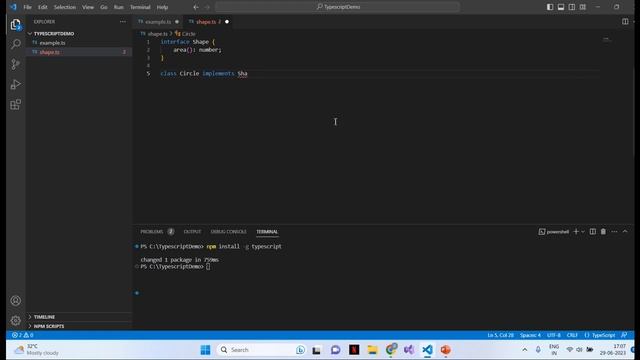
Task: Switch to DEBUG CONSOLE panel tab
Action: [229, 231]
